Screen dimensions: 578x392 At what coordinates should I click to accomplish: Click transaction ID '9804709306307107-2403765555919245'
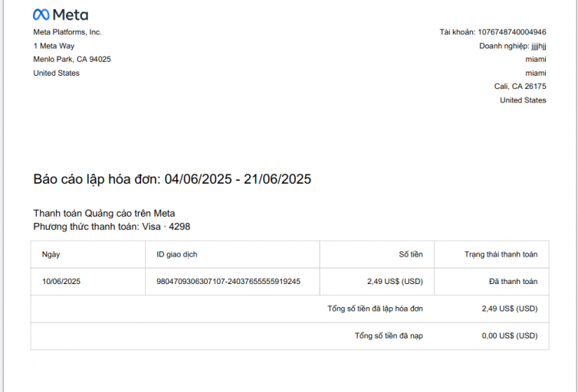[x=228, y=282]
